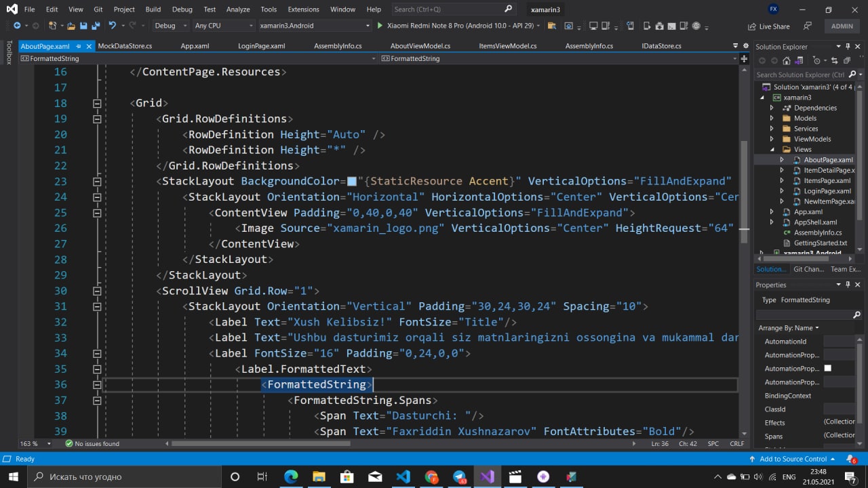Click the color swatch next to BackgroundColor
Image resolution: width=868 pixels, height=488 pixels.
coord(352,182)
